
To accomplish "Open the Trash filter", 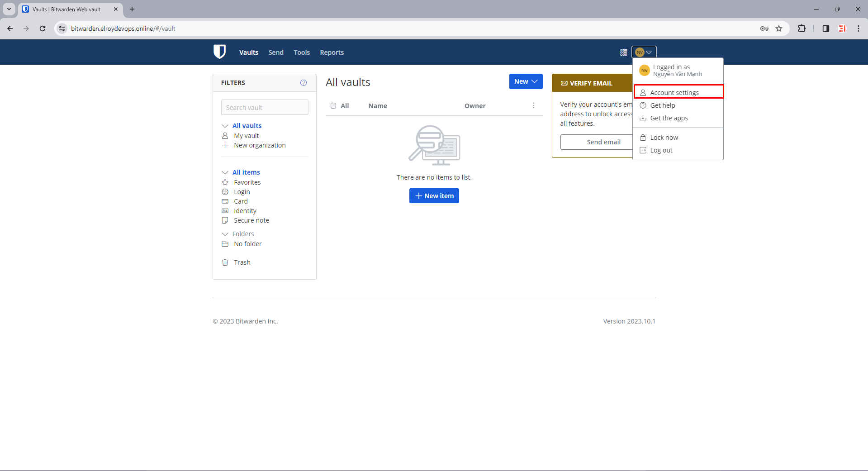I will (242, 262).
